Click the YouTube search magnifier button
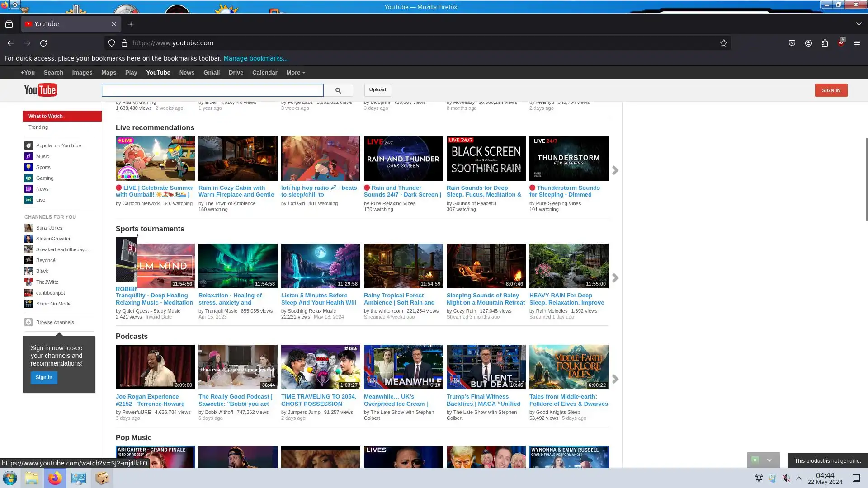 click(338, 90)
